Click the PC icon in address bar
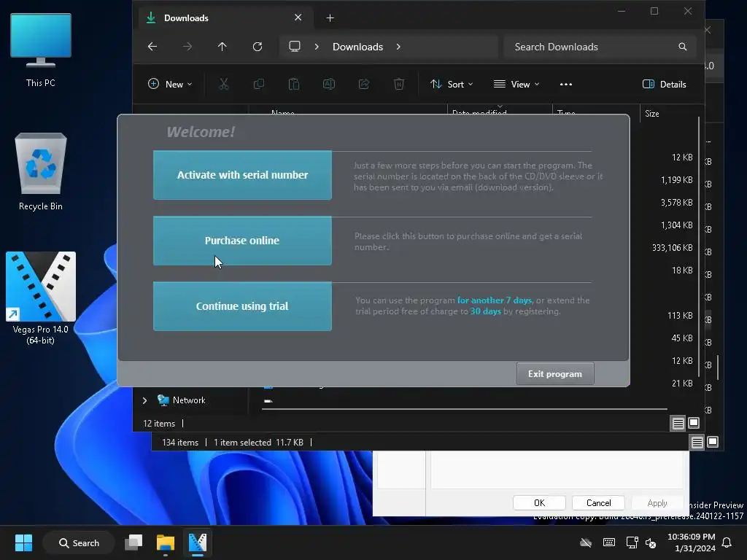Viewport: 747px width, 560px height. (x=295, y=47)
